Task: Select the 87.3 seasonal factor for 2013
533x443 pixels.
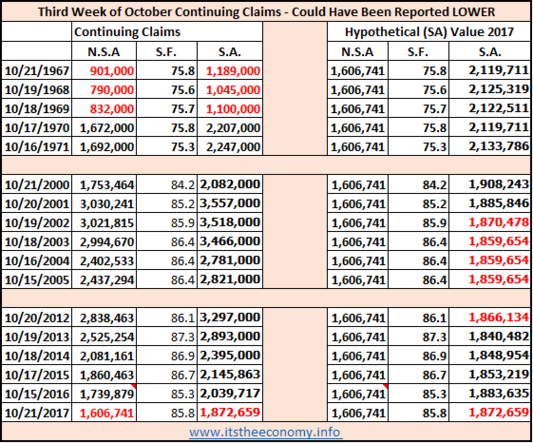Action: point(167,337)
